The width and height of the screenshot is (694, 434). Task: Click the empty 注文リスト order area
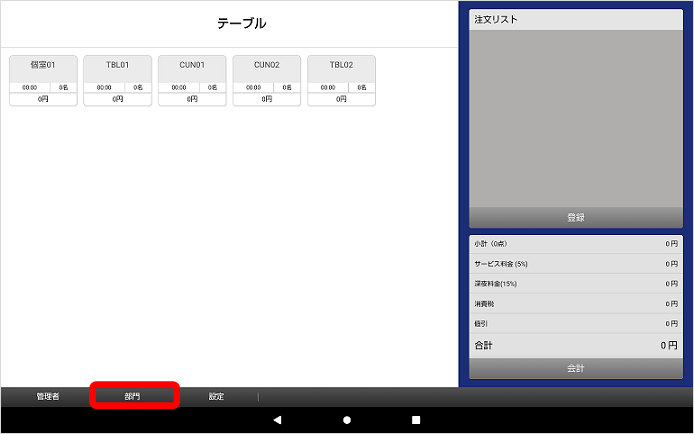575,118
